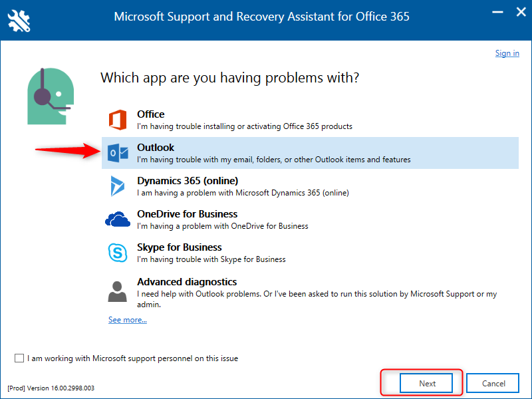532x399 pixels.
Task: Select the Advanced diagnostics person icon
Action: coord(118,291)
